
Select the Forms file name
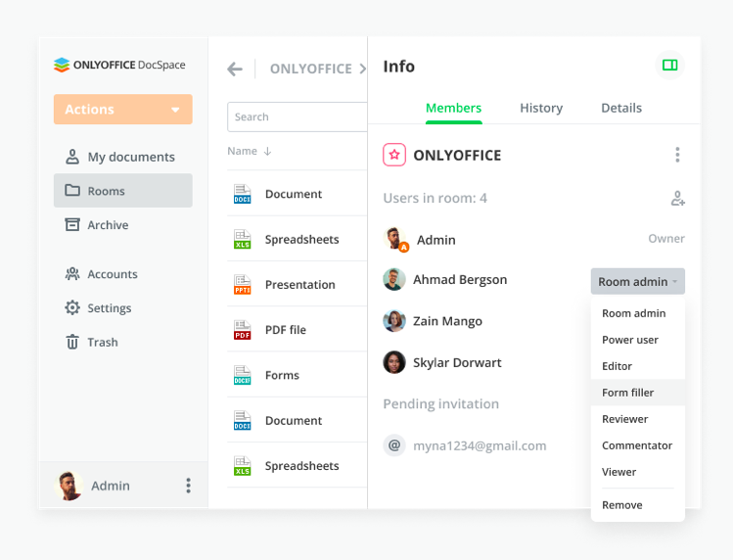tap(282, 375)
